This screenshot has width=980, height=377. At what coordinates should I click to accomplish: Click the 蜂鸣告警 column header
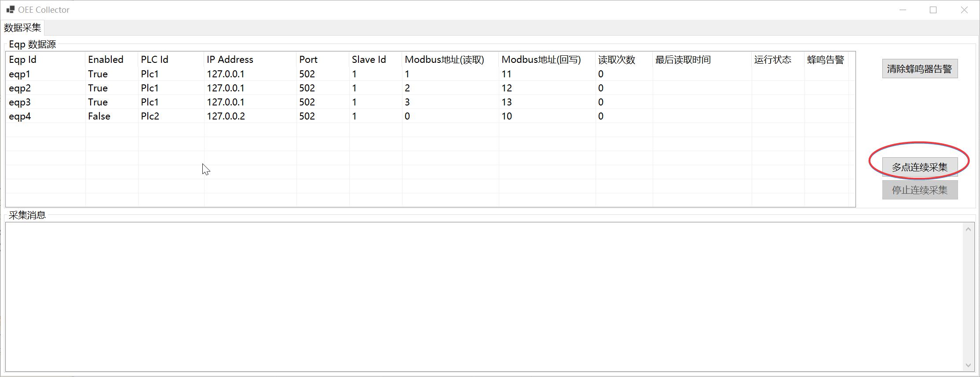tap(825, 60)
